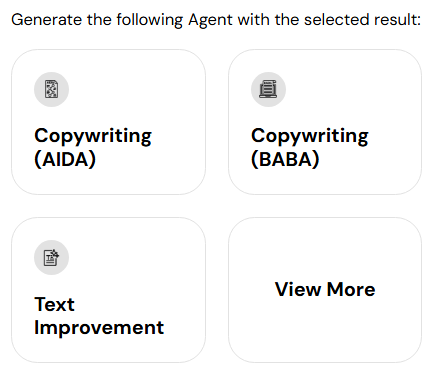This screenshot has width=435, height=369.
Task: Choose the Text Improvement agent card
Action: point(108,290)
